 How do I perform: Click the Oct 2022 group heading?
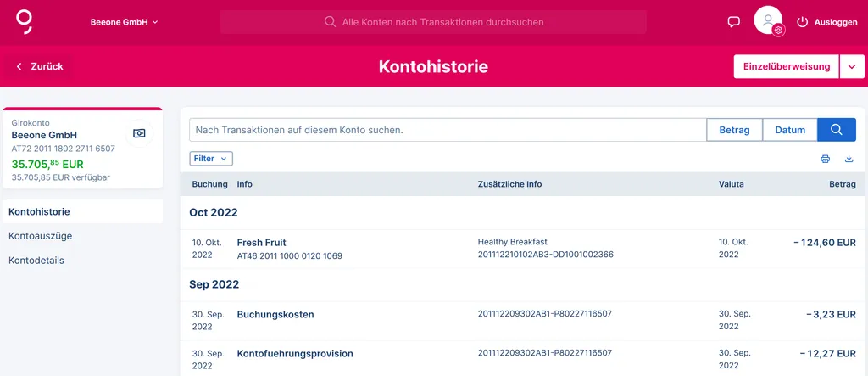(x=213, y=212)
